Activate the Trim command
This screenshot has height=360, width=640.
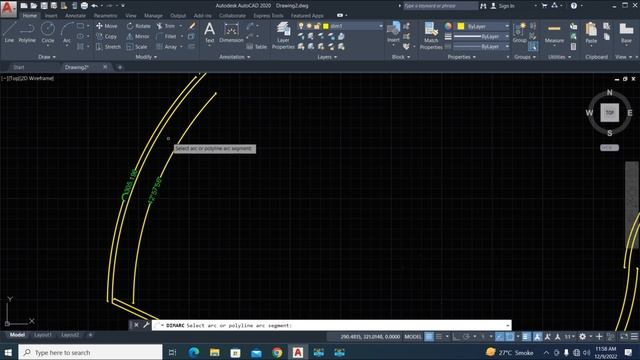(166, 26)
